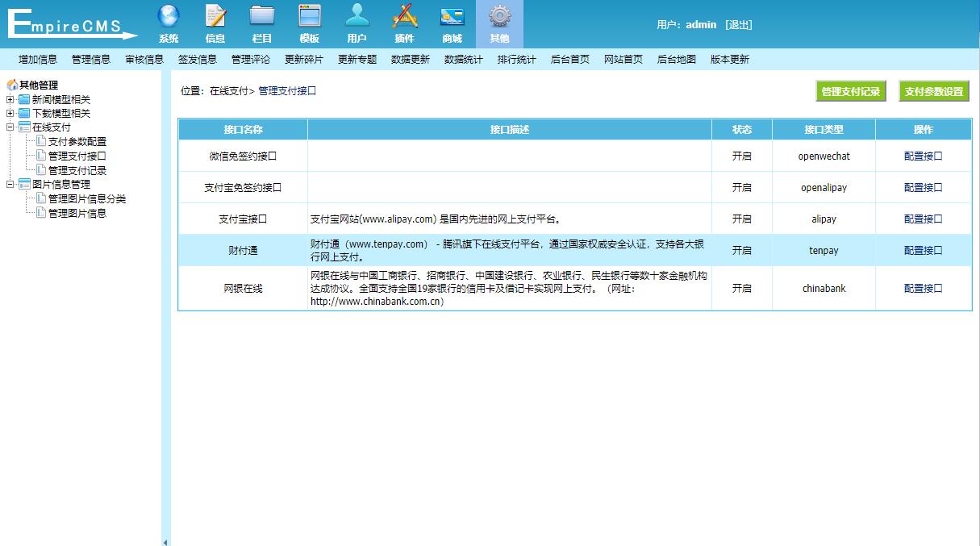Image resolution: width=980 pixels, height=546 pixels.
Task: Open the 数据更新 menu item
Action: point(410,58)
